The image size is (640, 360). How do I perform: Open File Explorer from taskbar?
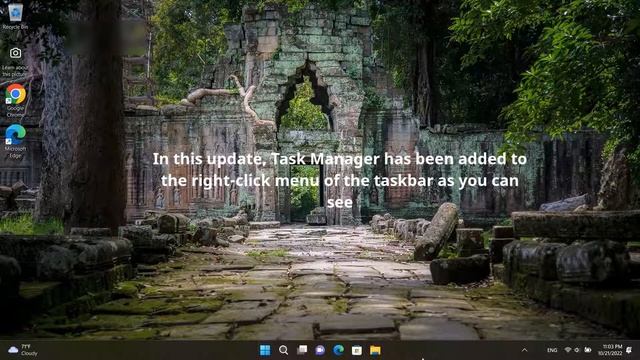point(375,350)
